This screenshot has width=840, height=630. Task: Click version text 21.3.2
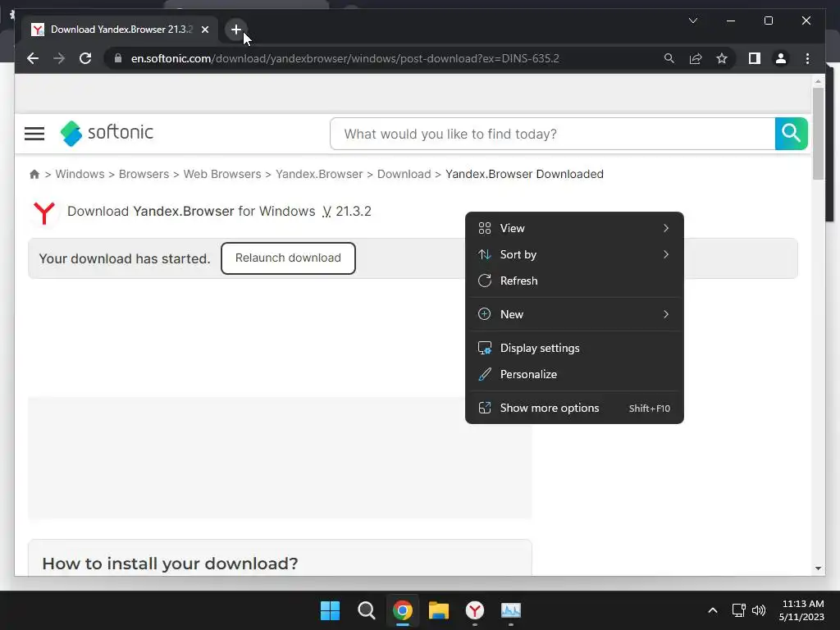click(353, 211)
